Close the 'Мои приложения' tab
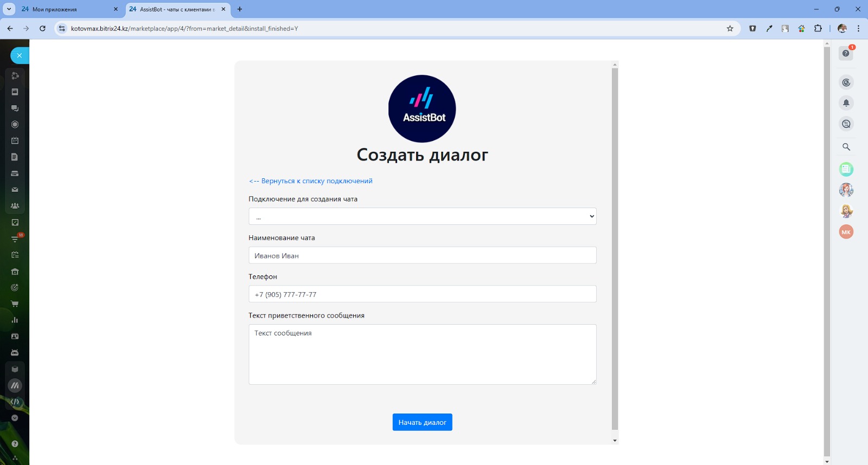This screenshot has width=868, height=465. pyautogui.click(x=116, y=9)
